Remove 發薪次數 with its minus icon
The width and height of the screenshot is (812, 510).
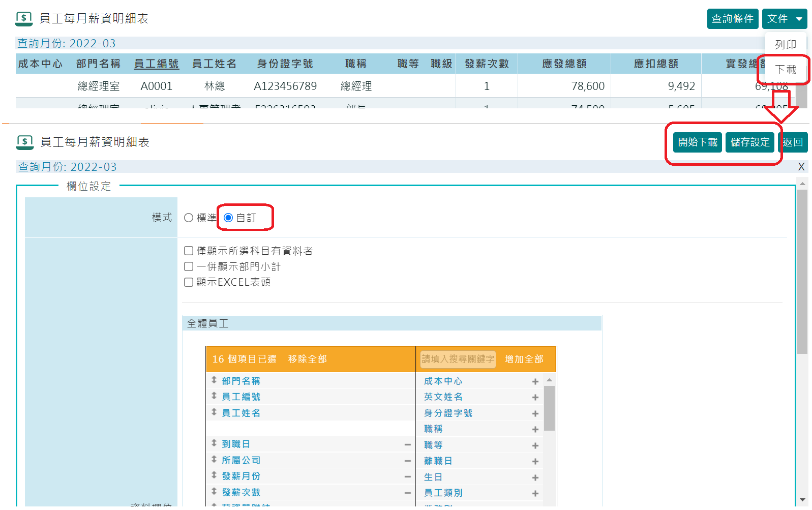(x=407, y=493)
